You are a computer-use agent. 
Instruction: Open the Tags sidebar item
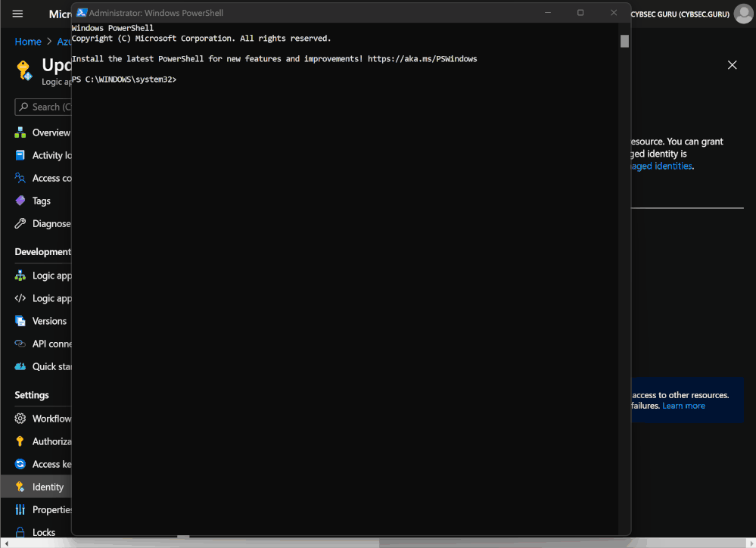(33, 201)
